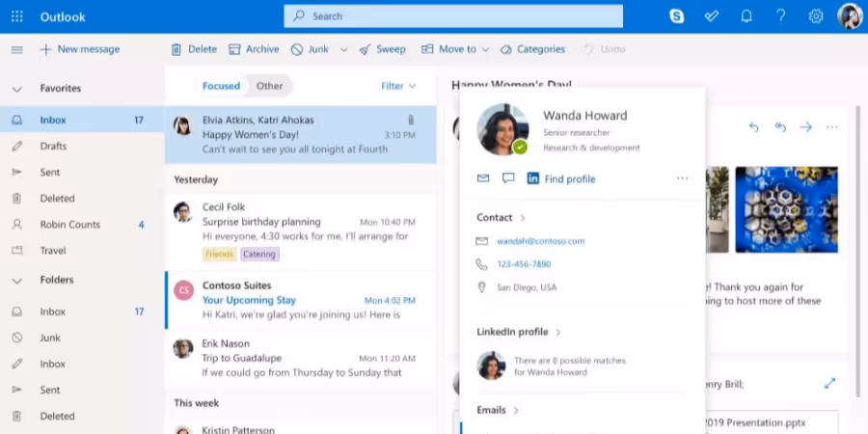Screen dimensions: 868x434
Task: Open the app launcher grid icon
Action: tap(17, 16)
